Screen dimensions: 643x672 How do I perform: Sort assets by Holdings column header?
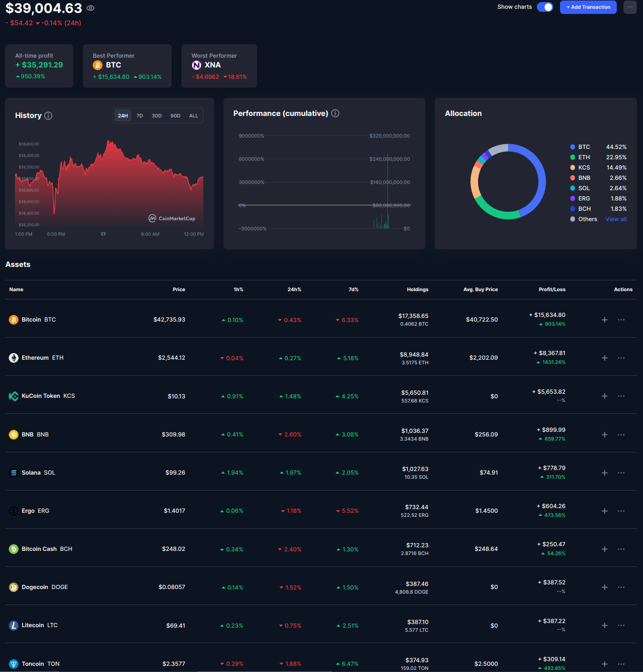(418, 290)
